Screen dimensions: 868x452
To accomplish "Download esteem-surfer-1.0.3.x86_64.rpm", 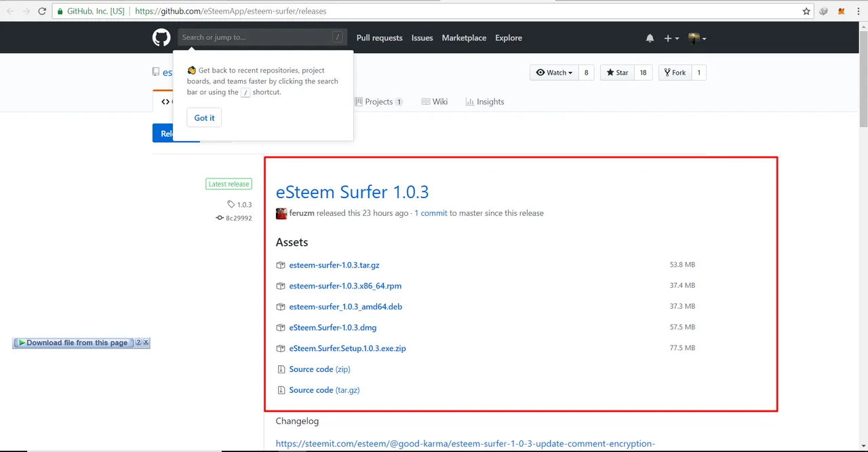I will (345, 286).
